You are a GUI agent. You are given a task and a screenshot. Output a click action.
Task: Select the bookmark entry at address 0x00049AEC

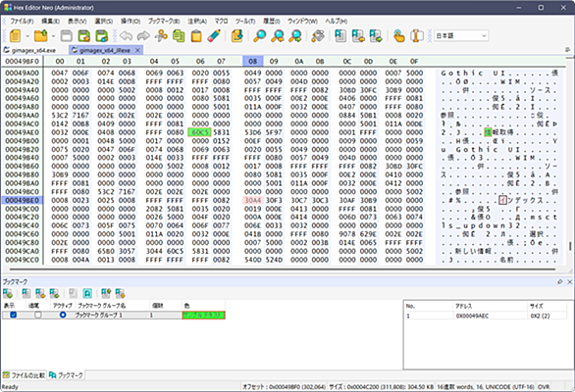tap(481, 316)
